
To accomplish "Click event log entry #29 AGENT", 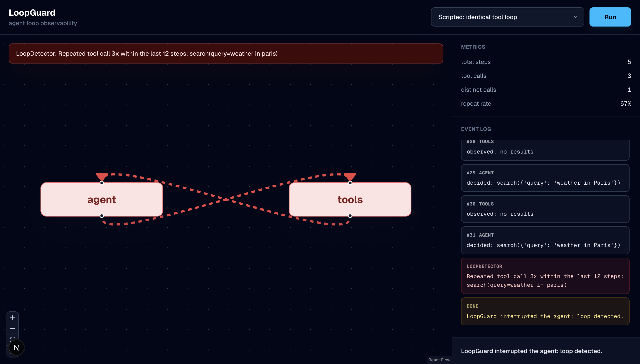I will pyautogui.click(x=545, y=178).
